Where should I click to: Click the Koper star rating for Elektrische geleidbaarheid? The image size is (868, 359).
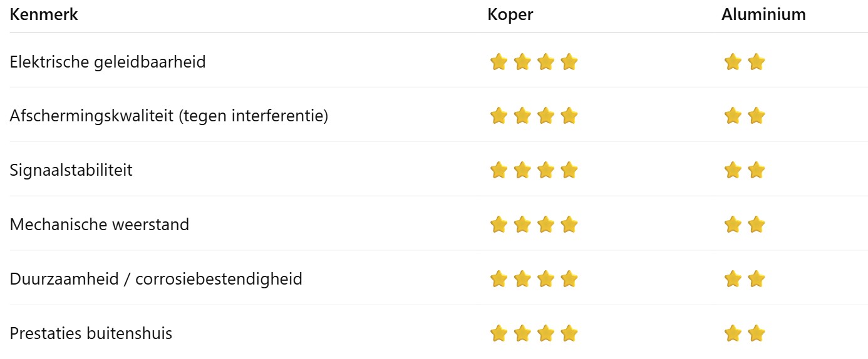(534, 62)
